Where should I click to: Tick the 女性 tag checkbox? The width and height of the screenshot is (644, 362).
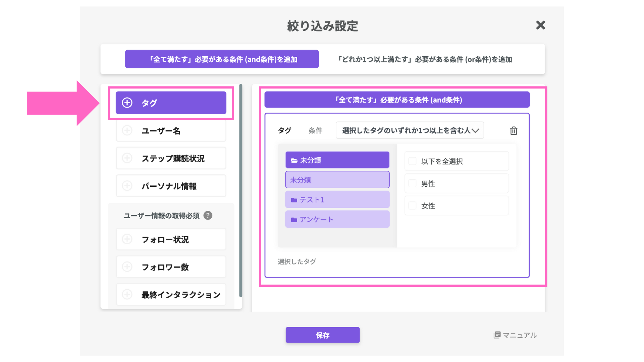point(413,205)
